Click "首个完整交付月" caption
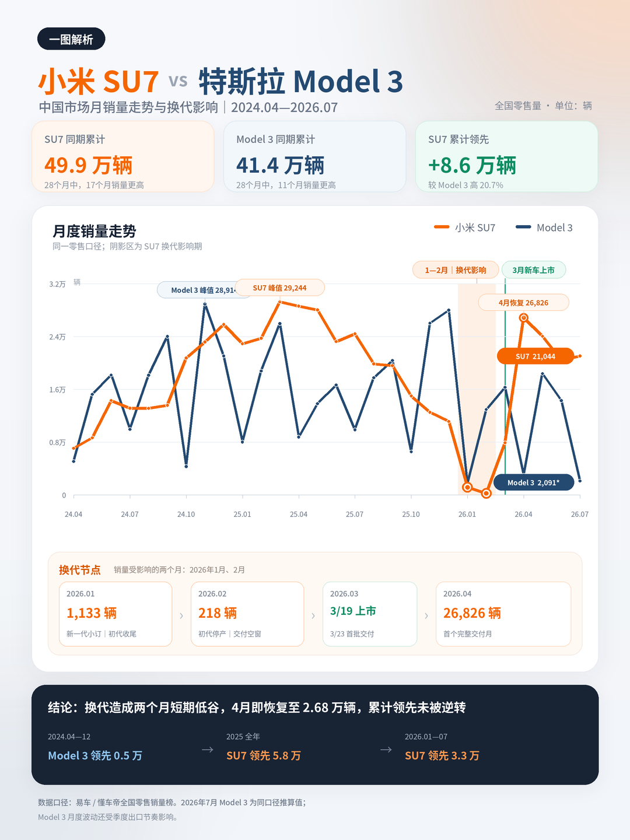 [468, 633]
